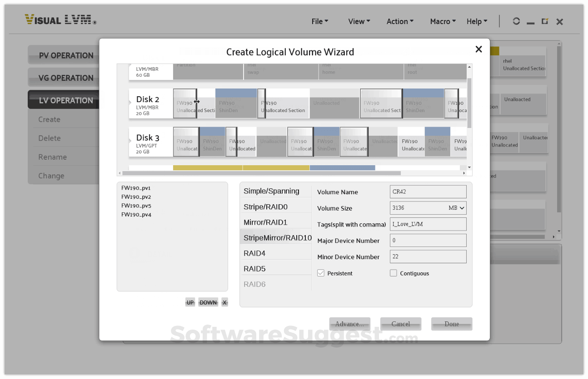The height and width of the screenshot is (379, 588).
Task: Click the DOWN icon below the PV list
Action: 208,302
